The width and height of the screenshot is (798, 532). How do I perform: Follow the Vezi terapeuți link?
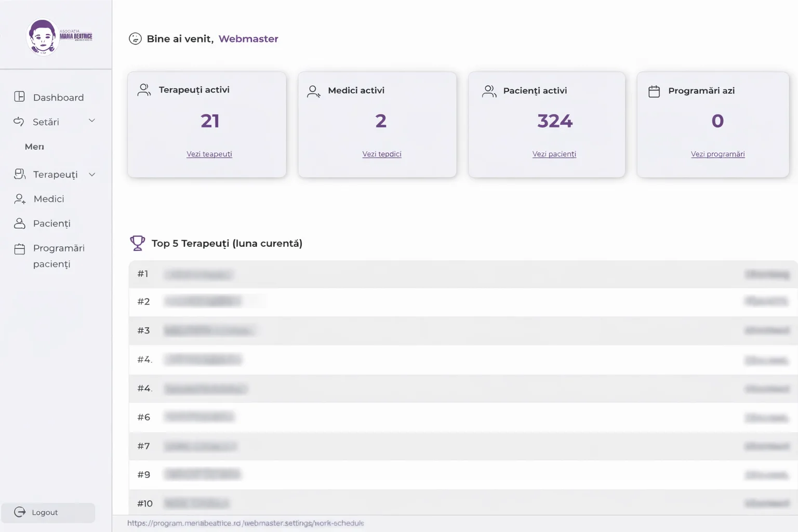[209, 154]
